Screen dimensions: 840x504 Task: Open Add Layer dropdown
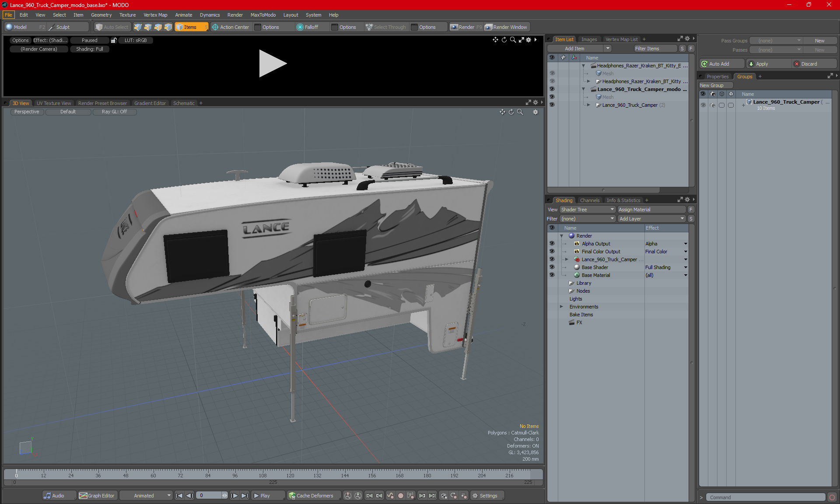click(x=652, y=219)
